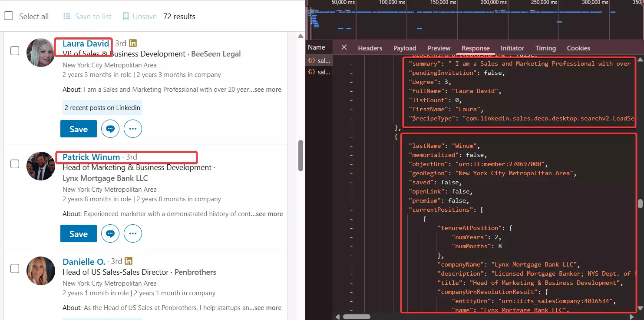
Task: Click the LinkedIn badge beside Danielle O.
Action: 129,261
